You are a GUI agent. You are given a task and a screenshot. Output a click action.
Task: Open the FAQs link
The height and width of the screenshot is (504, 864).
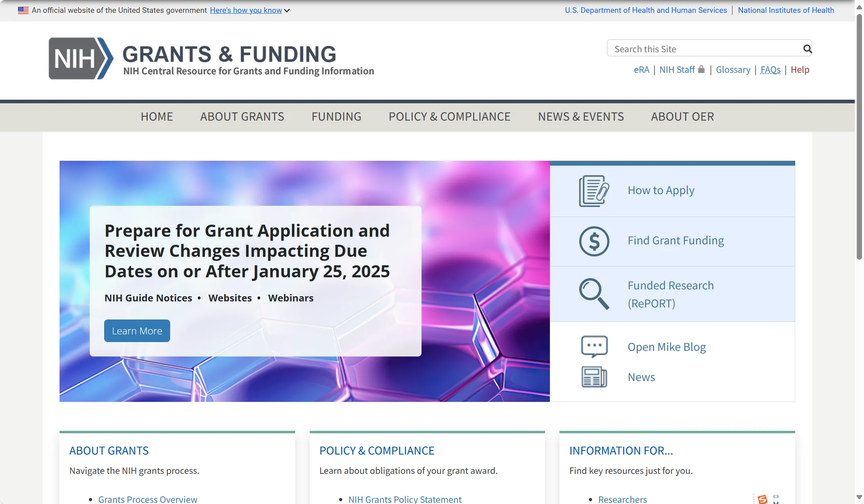(770, 70)
